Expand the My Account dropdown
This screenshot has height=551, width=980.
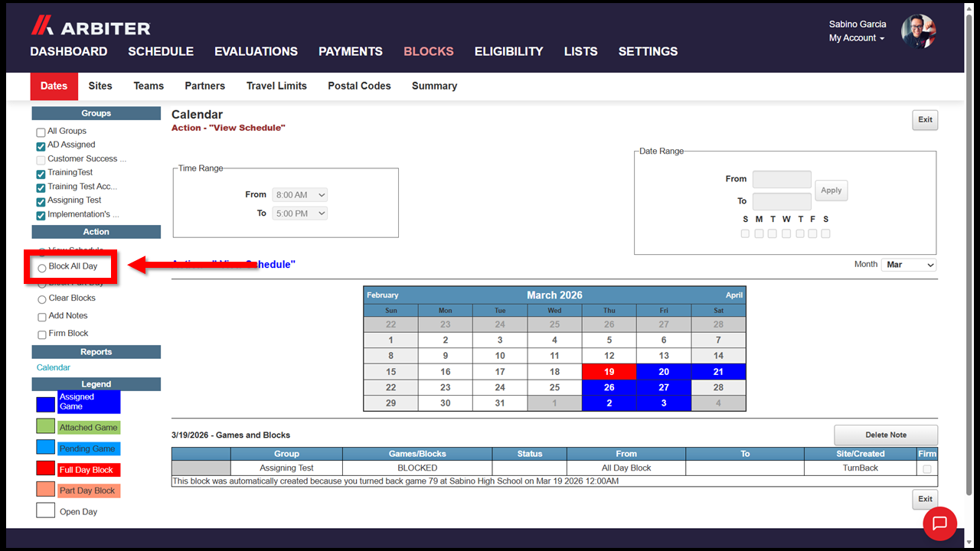(x=857, y=38)
